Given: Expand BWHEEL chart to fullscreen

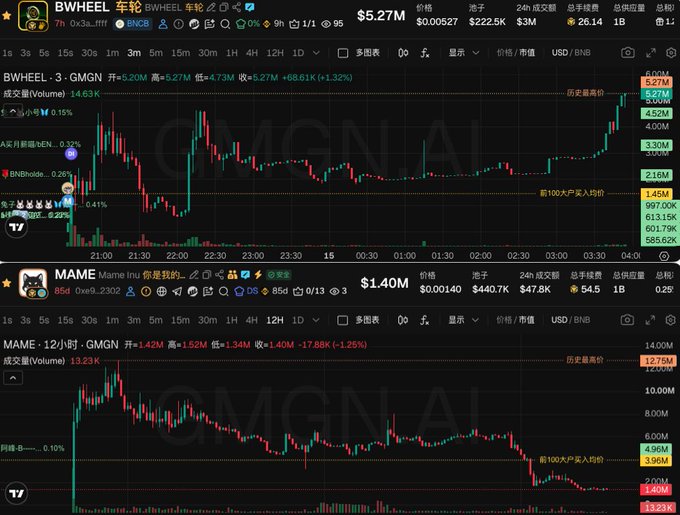Looking at the screenshot, I should 651,53.
